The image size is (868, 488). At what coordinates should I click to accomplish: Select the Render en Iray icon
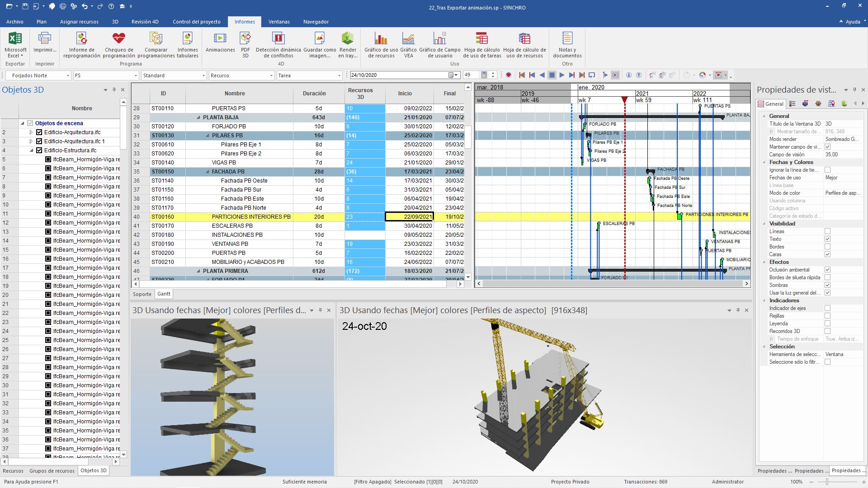[347, 43]
